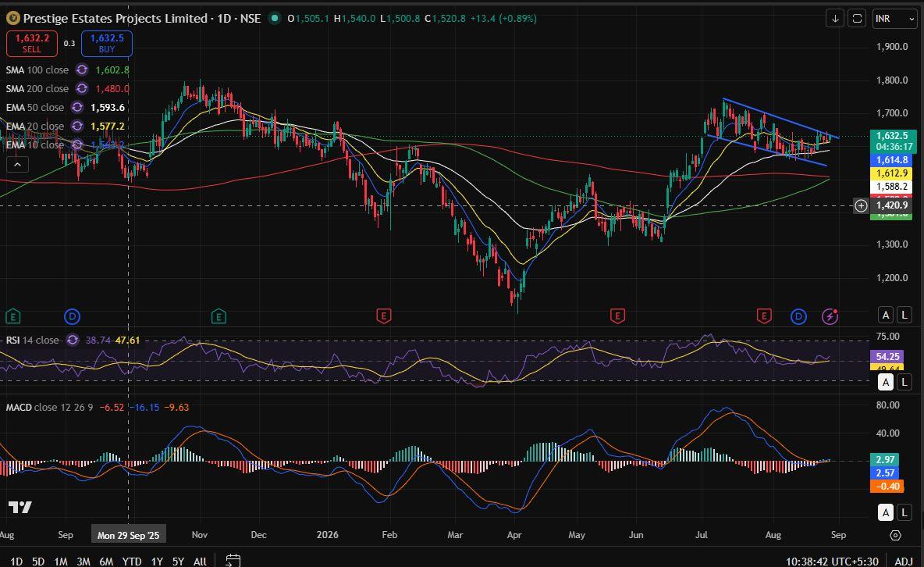Click the circular arrows icon beside SMA 200

[x=82, y=88]
